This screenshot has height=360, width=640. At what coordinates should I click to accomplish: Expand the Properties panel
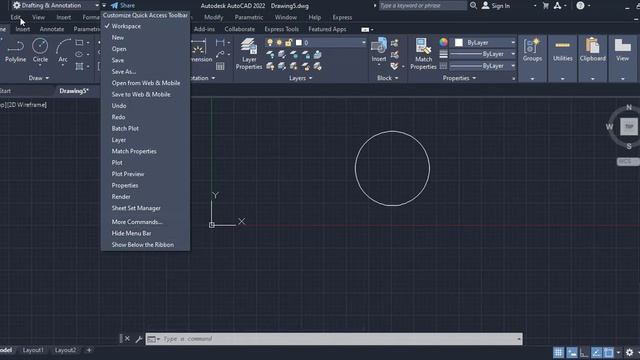coord(459,78)
